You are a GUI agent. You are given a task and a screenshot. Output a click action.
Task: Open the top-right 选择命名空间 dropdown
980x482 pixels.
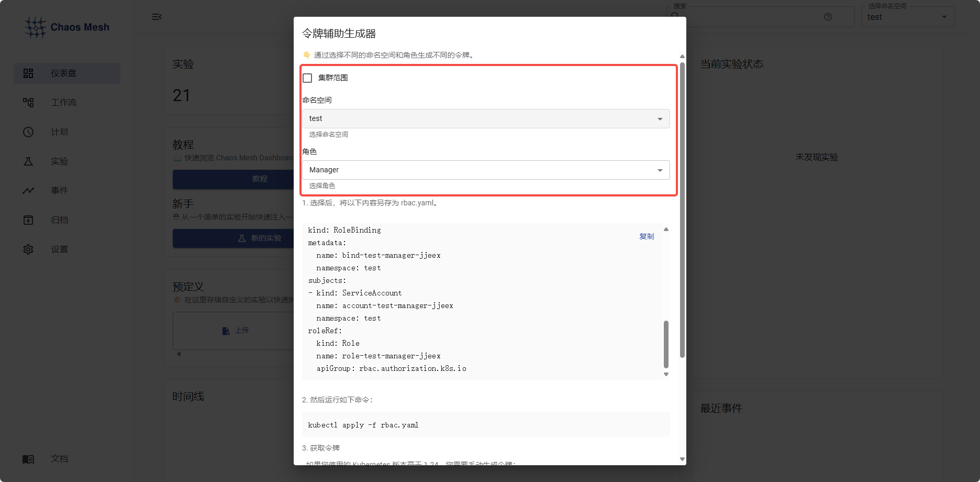[x=908, y=17]
